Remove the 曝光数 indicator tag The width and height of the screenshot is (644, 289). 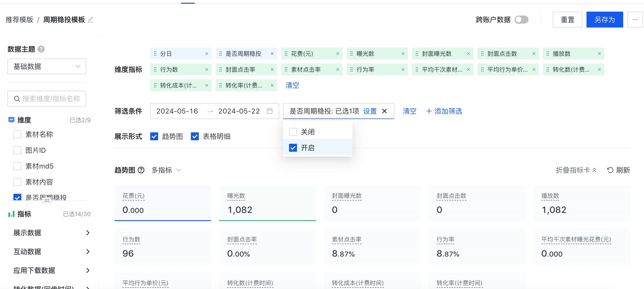coord(403,54)
